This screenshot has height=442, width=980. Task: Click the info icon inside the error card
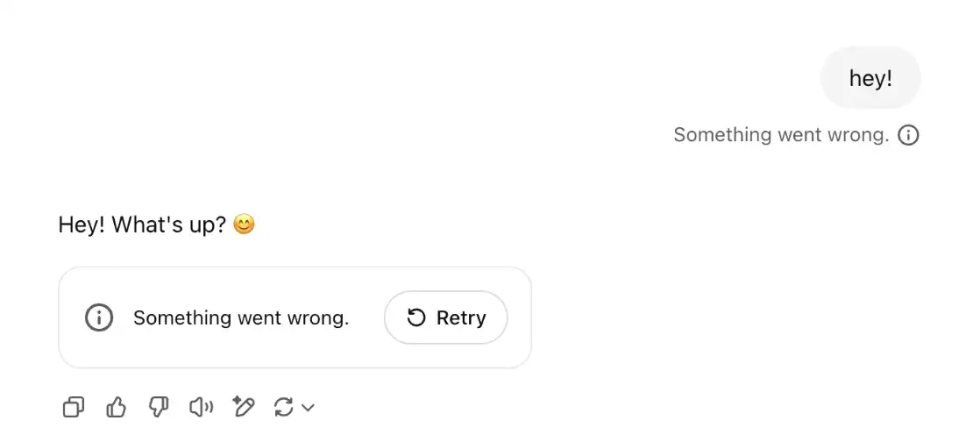click(x=99, y=317)
